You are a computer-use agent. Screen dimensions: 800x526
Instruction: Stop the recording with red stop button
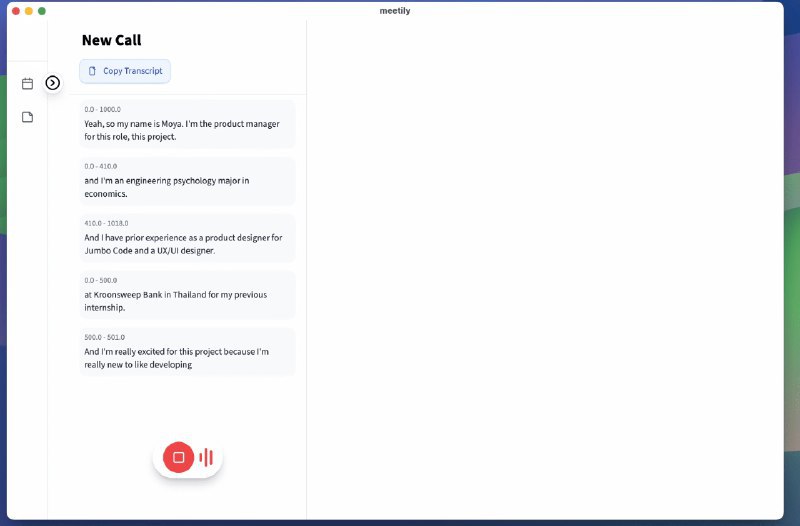pos(178,457)
